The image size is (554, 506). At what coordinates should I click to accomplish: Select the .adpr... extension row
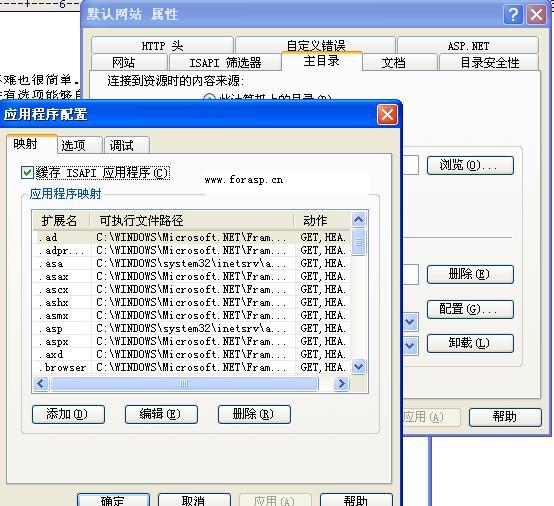pyautogui.click(x=192, y=250)
